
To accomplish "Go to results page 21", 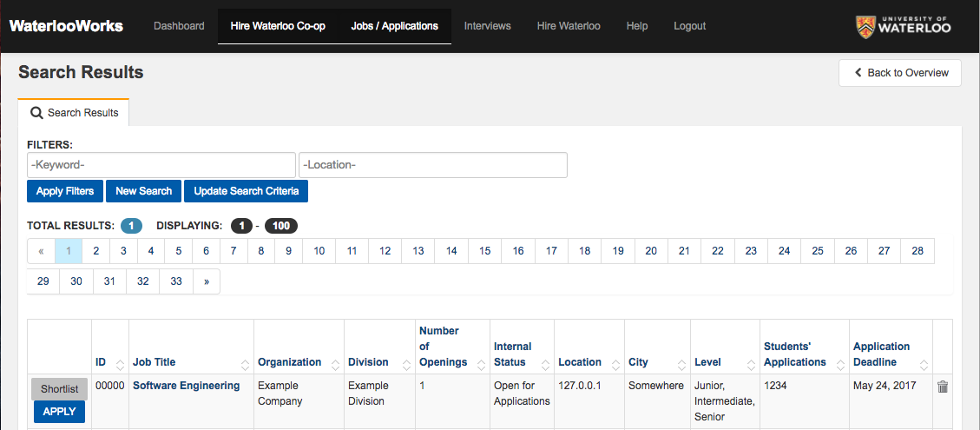I will tap(684, 251).
